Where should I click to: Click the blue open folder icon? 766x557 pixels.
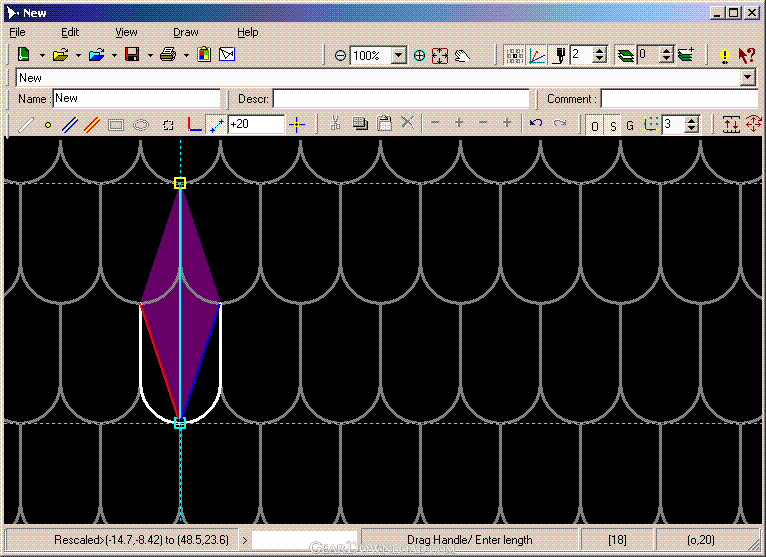pos(96,55)
